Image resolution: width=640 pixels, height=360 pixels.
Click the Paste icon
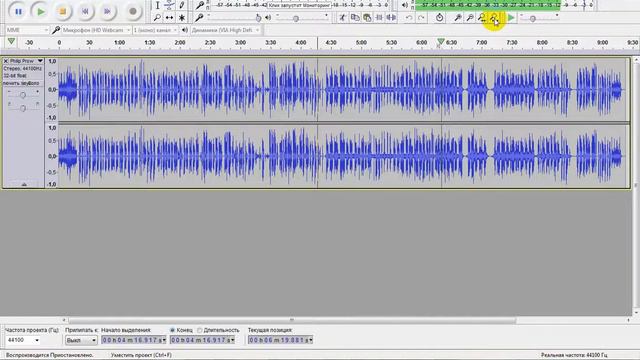coord(367,18)
